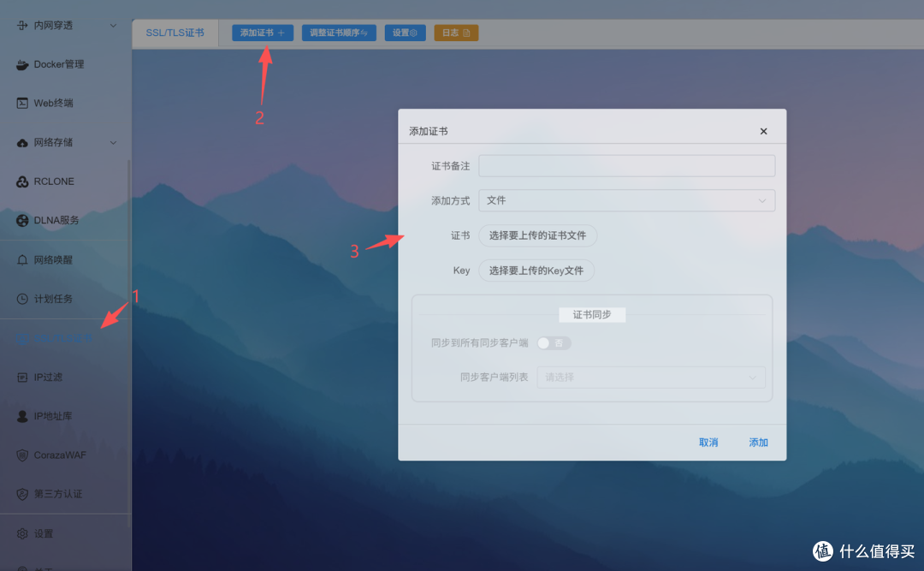Open 网络唤醒 menu item

pos(54,260)
